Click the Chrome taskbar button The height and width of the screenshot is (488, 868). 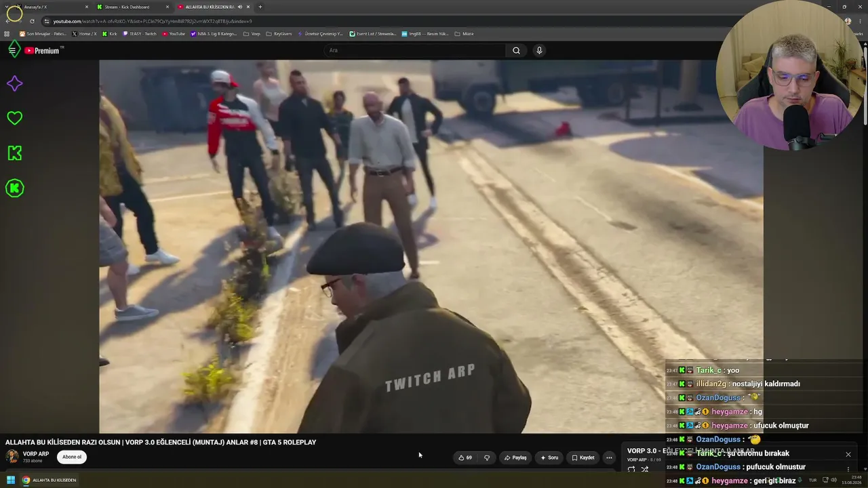50,480
